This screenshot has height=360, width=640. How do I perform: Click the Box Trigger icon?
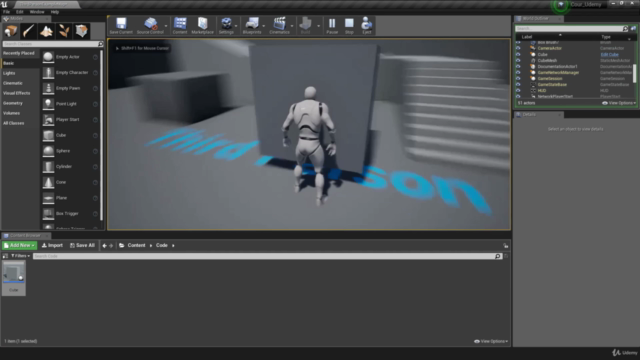(x=48, y=213)
